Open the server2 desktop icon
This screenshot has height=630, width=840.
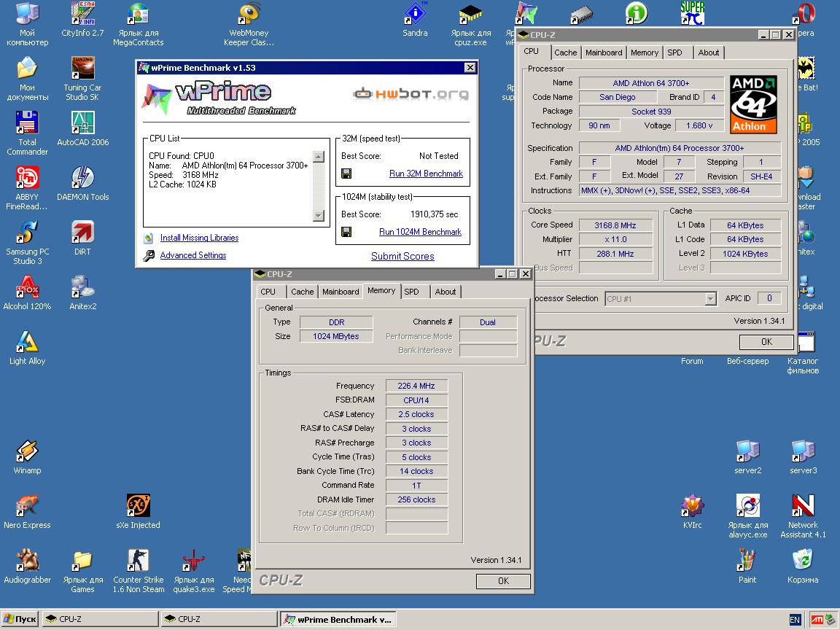click(747, 452)
